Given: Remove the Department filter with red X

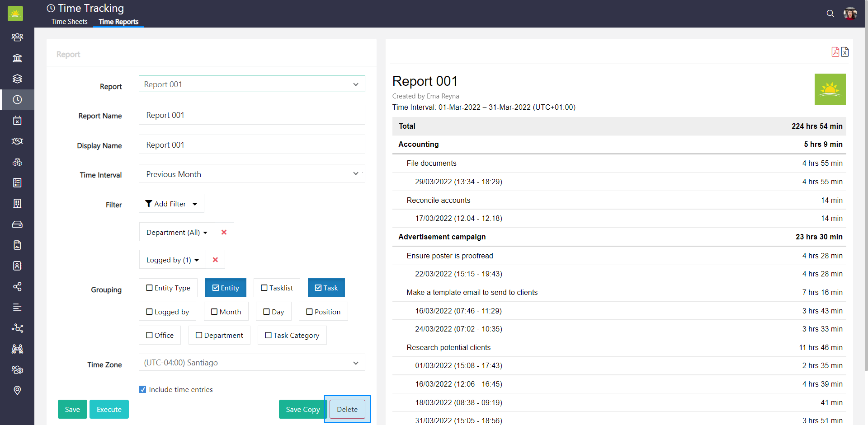Looking at the screenshot, I should (224, 232).
